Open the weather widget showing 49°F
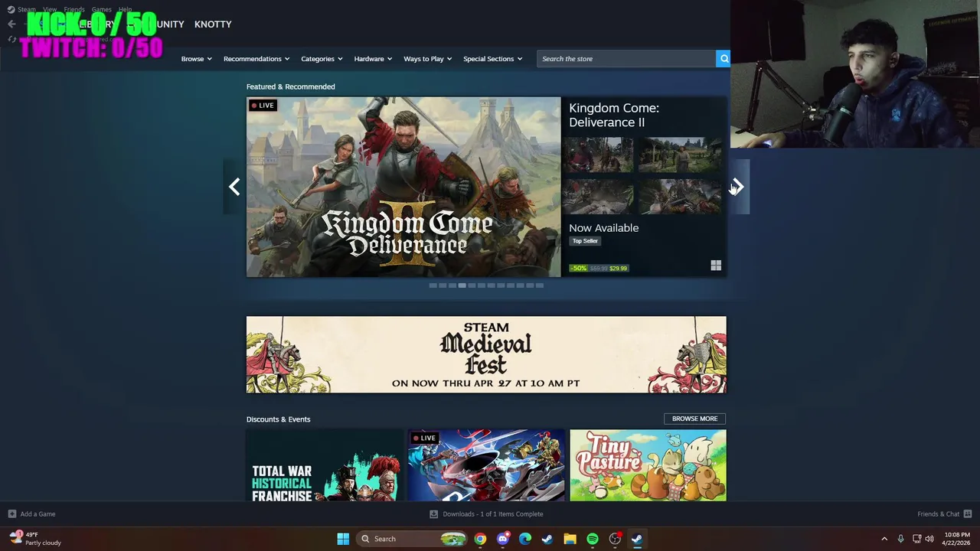 coord(36,539)
